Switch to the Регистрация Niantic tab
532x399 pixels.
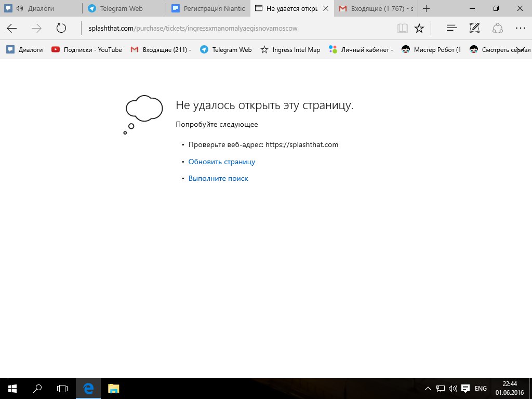click(208, 8)
